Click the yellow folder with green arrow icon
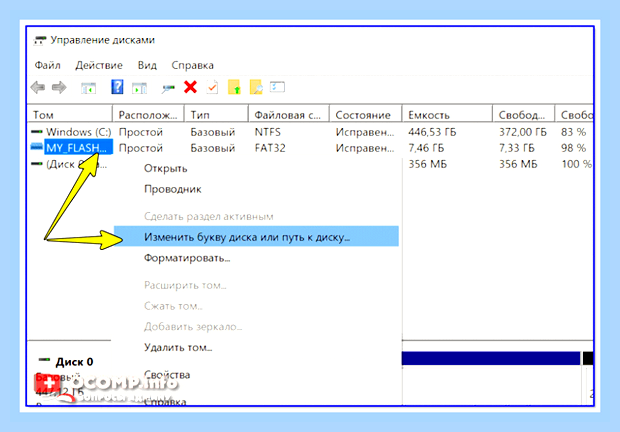This screenshot has width=620, height=432. (234, 87)
